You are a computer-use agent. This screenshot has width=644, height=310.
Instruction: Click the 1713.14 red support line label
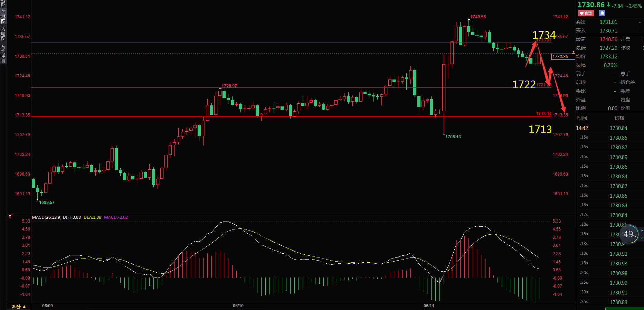543,114
